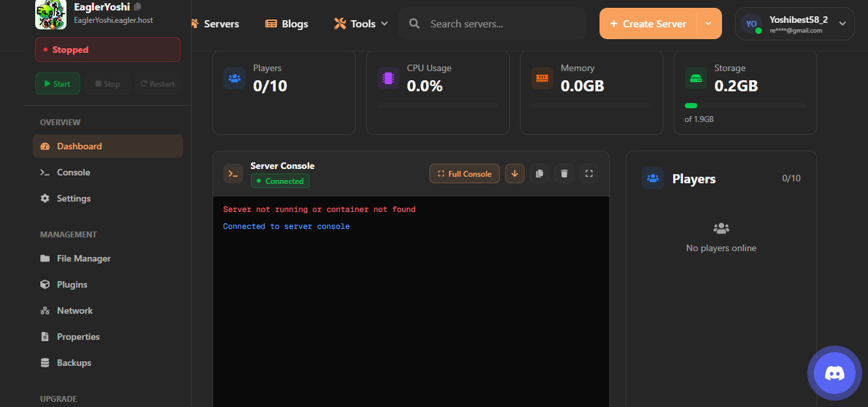Click the copy console output icon
868x407 pixels.
pyautogui.click(x=539, y=173)
